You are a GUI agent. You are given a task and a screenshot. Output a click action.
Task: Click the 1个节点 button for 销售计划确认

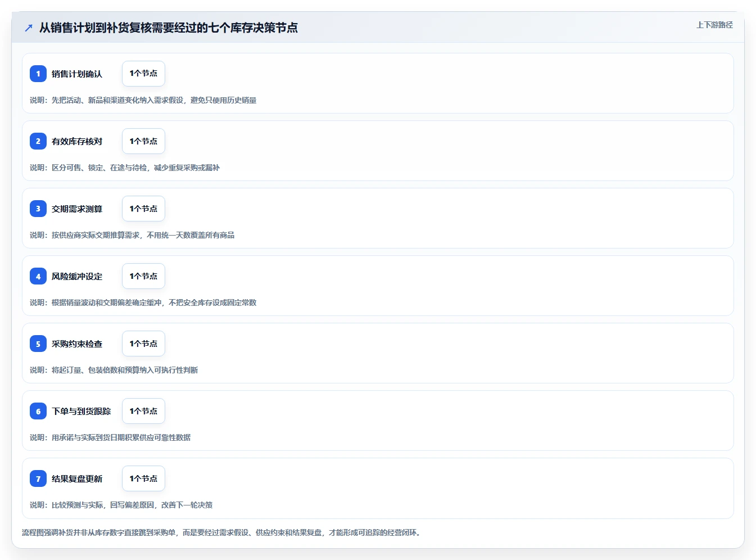(x=143, y=74)
